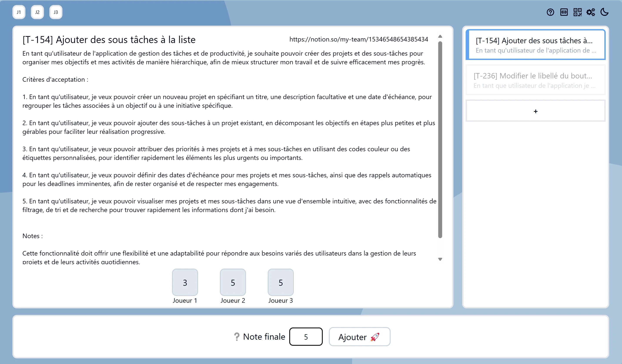Click the question mark beside Note finale
The image size is (622, 364).
click(237, 336)
